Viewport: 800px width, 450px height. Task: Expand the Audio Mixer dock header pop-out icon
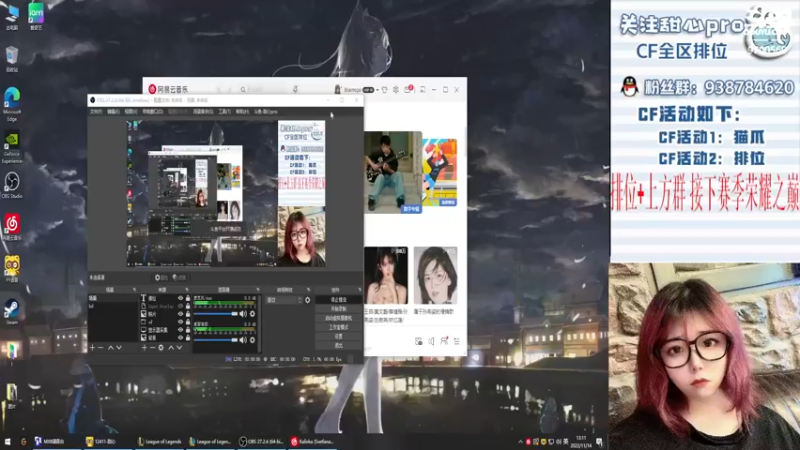pos(258,290)
